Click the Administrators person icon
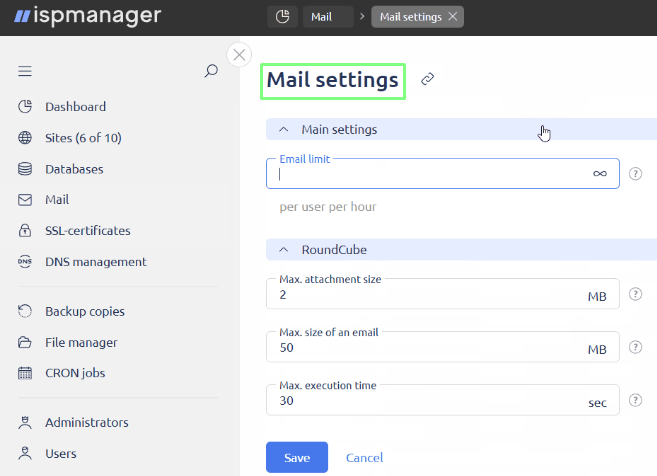The width and height of the screenshot is (657, 476). 25,422
